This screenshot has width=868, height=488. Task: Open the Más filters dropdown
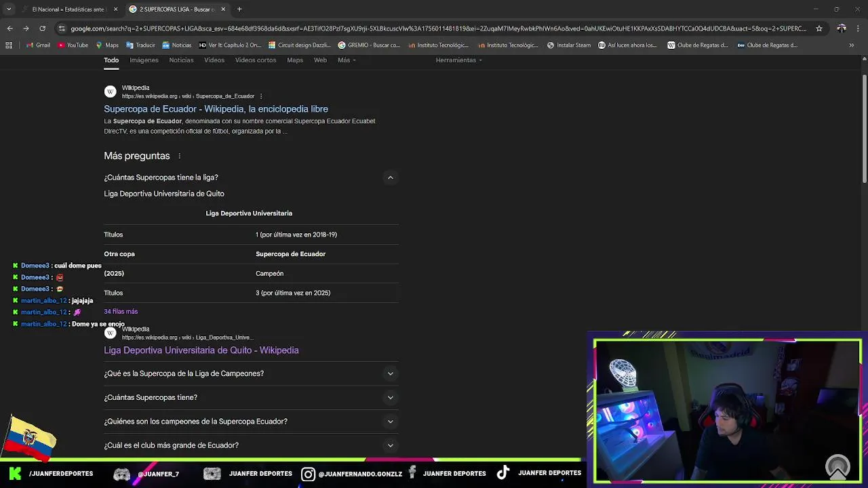tap(347, 60)
